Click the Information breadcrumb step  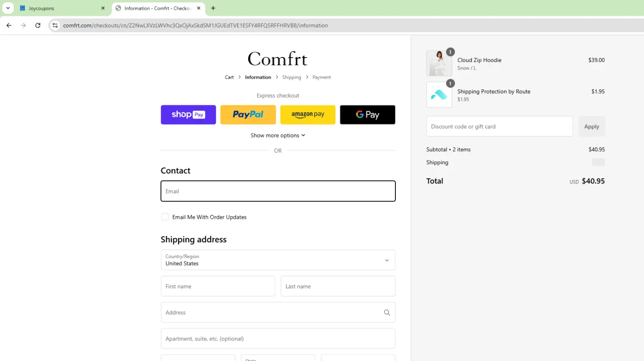click(258, 77)
